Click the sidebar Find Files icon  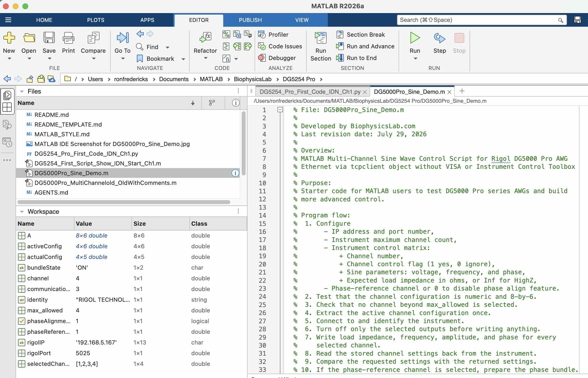point(7,125)
